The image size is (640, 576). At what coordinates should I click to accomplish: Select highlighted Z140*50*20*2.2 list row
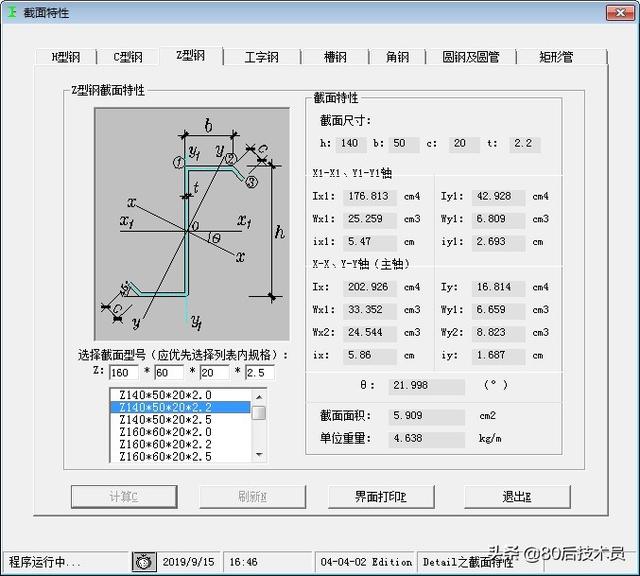point(180,407)
